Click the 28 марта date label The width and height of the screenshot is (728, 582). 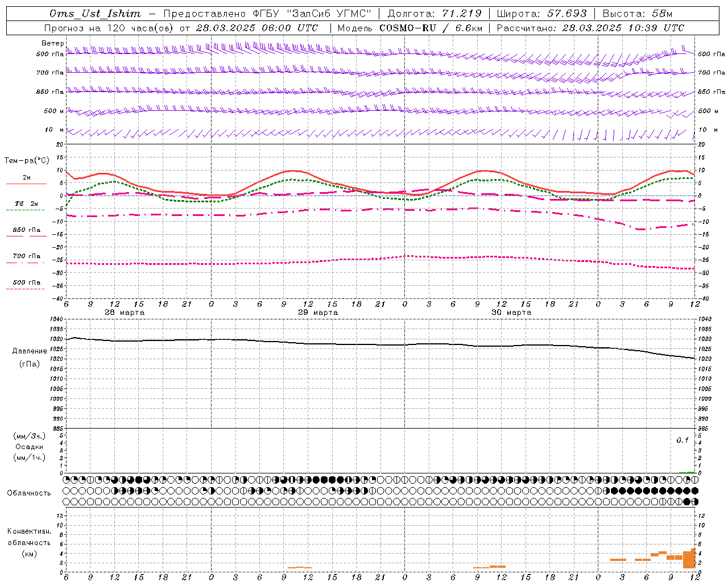coord(125,313)
